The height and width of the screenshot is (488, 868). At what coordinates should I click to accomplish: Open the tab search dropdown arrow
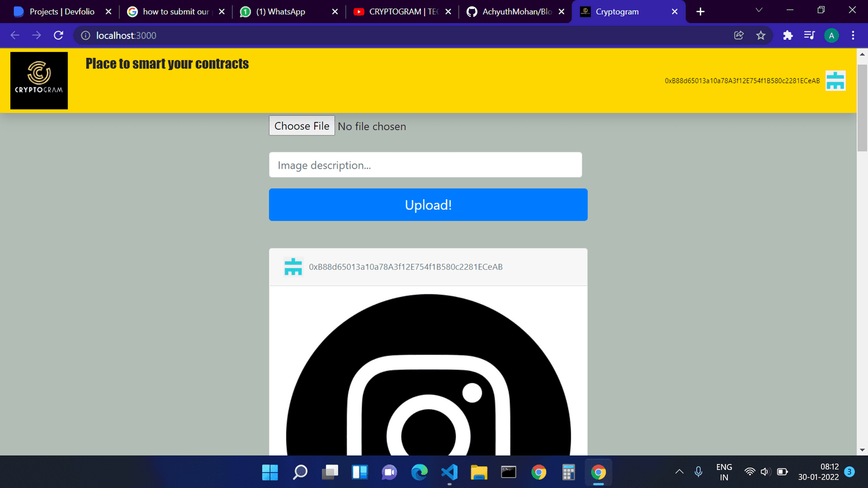[x=759, y=10]
